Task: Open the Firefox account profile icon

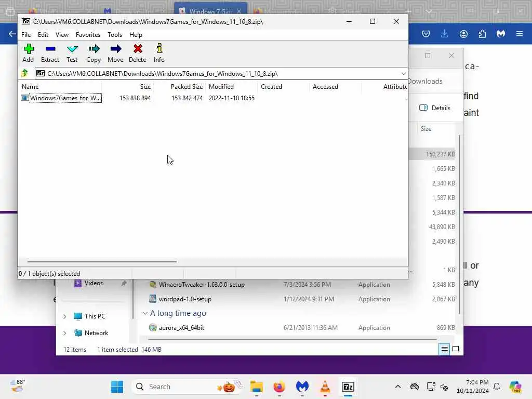Action: pyautogui.click(x=463, y=34)
